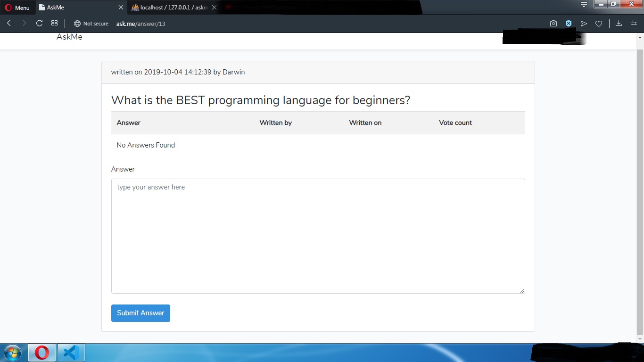Image resolution: width=644 pixels, height=362 pixels.
Task: Open the Speed Dial start page
Action: pos(55,23)
